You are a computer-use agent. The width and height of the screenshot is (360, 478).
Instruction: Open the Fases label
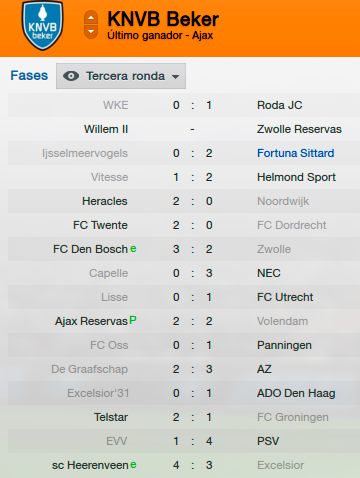(29, 76)
